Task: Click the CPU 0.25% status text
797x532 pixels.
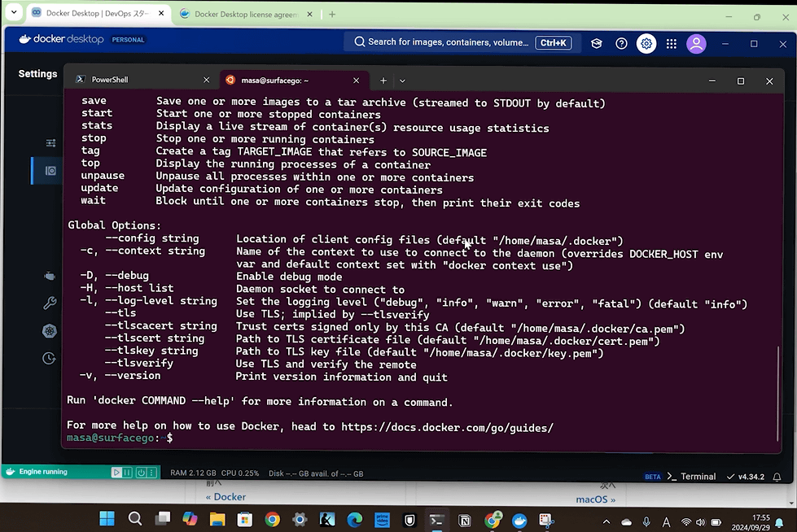Action: pos(240,473)
